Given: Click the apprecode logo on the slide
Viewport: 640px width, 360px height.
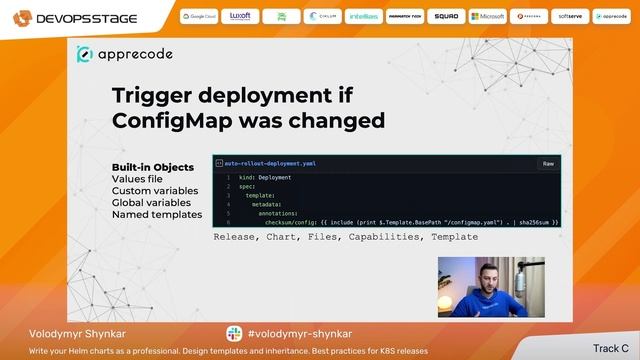Looking at the screenshot, I should click(x=124, y=54).
